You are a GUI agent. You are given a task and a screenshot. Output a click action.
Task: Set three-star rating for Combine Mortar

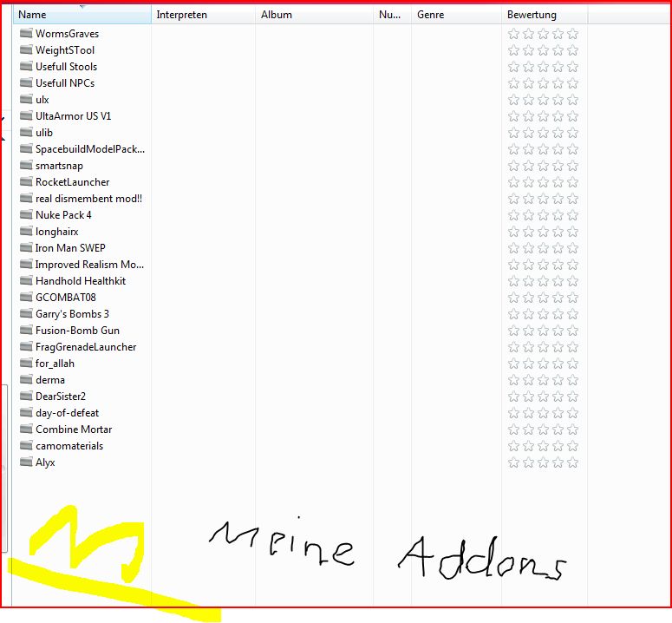(x=543, y=430)
